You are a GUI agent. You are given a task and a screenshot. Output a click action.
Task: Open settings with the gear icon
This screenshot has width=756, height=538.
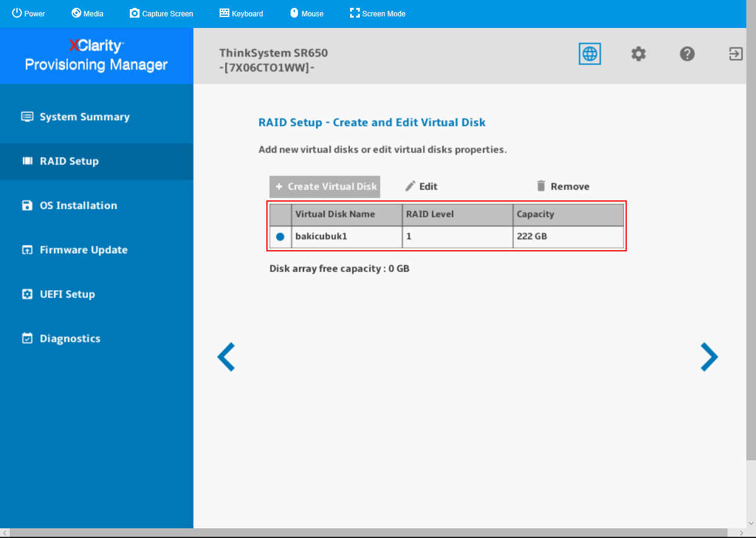pyautogui.click(x=638, y=54)
